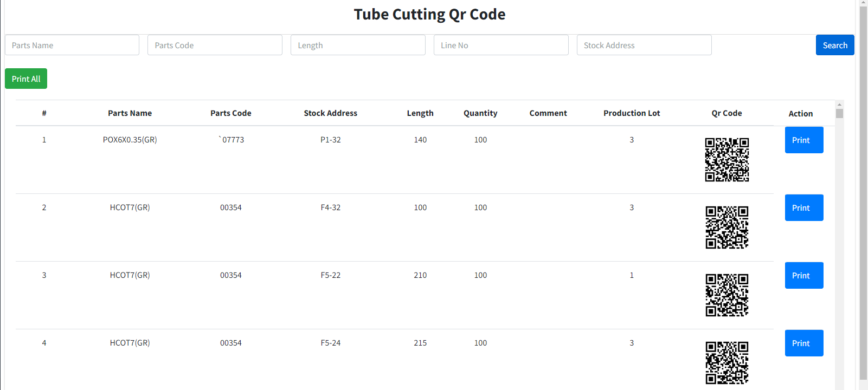Viewport: 868px width, 390px height.
Task: Click QR code for stock address F5-24
Action: [x=726, y=362]
